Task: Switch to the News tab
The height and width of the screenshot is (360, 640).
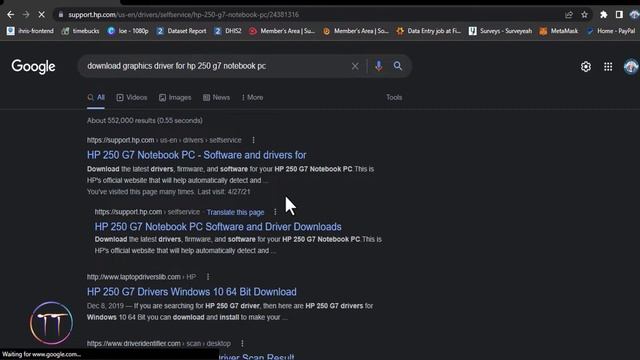Action: pyautogui.click(x=216, y=98)
